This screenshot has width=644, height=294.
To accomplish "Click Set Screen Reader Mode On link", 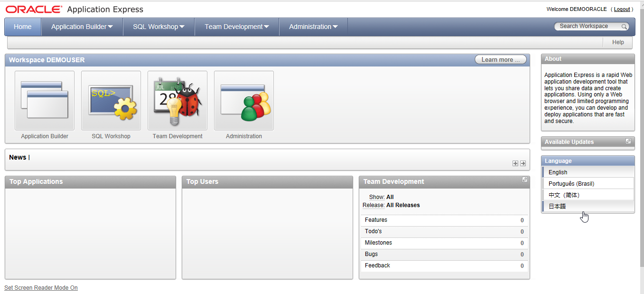I will tap(41, 288).
